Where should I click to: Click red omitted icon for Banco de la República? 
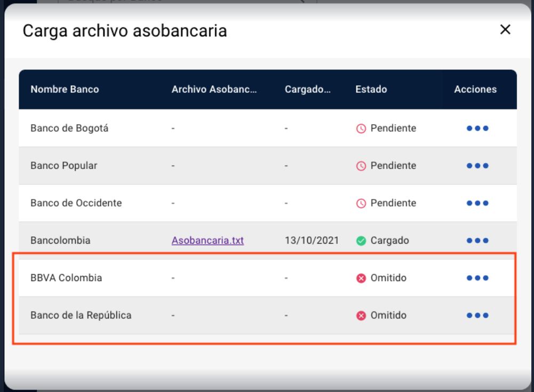361,316
